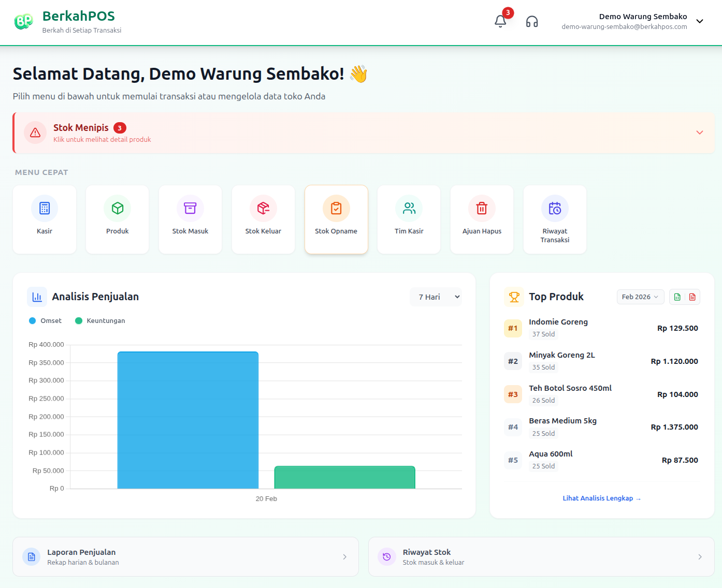Export Top Produk as red PDF file
The width and height of the screenshot is (722, 588).
(692, 297)
